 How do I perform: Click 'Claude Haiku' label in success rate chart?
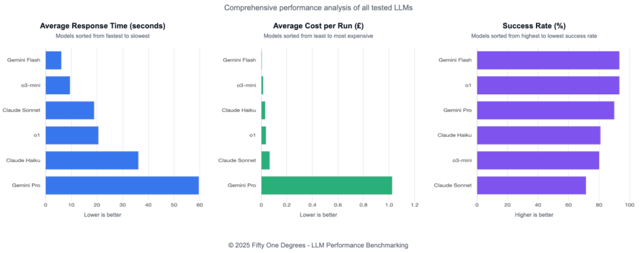454,136
